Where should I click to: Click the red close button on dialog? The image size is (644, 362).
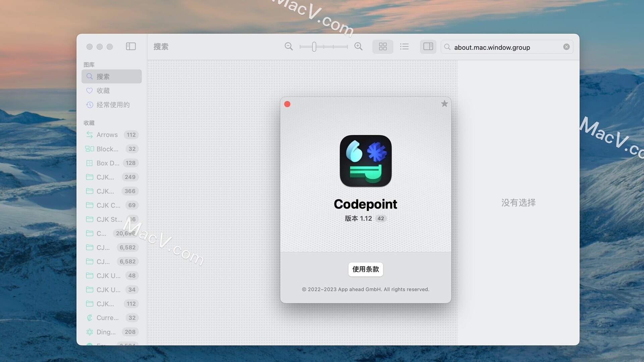point(287,104)
